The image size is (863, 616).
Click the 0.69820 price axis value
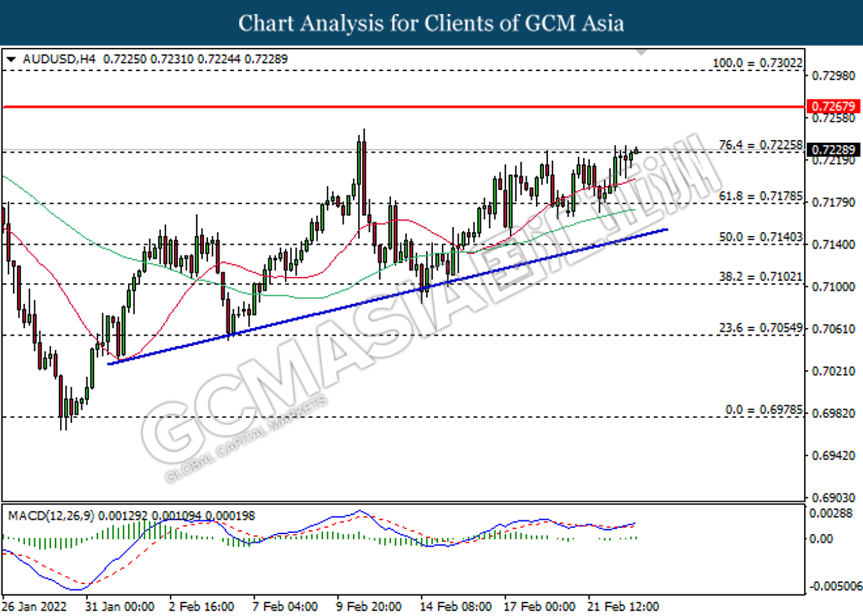(x=833, y=413)
